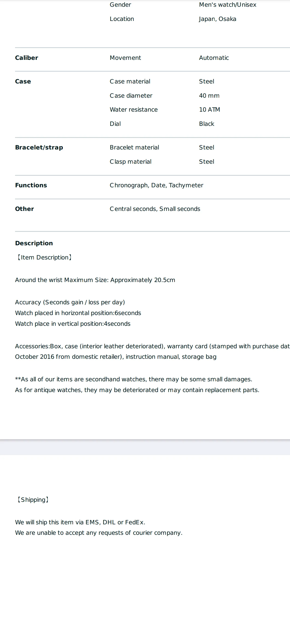Click the Bracelet/strap section heading
This screenshot has width=290, height=644.
click(x=39, y=147)
